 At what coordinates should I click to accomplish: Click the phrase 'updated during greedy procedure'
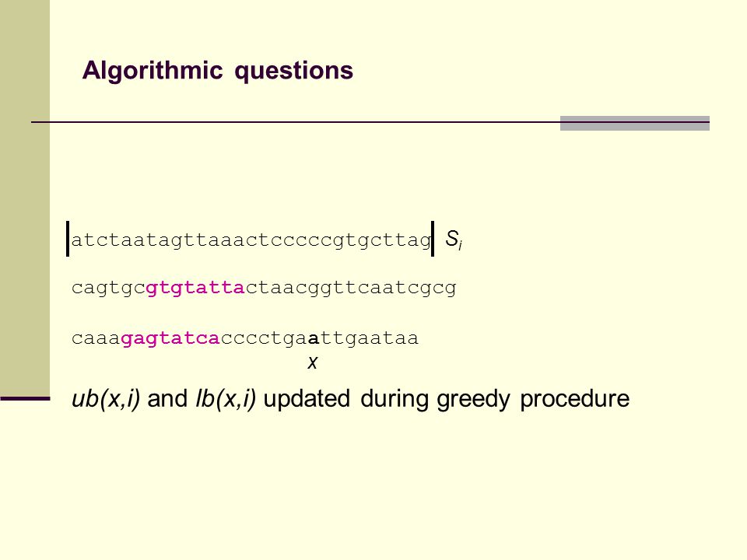(x=447, y=399)
